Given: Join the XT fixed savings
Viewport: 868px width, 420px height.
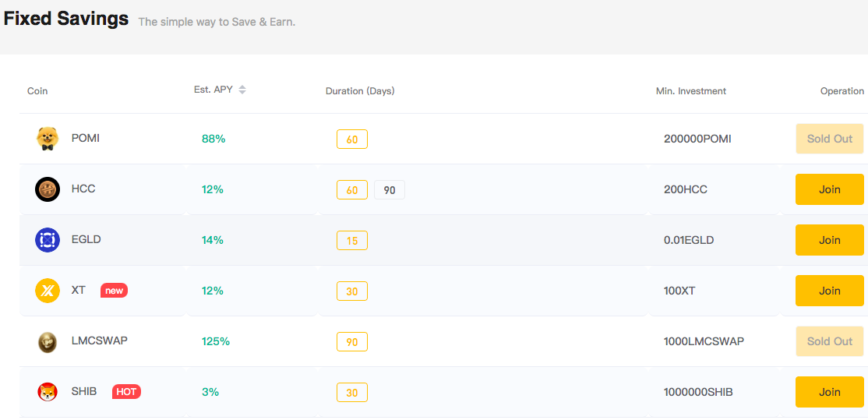Looking at the screenshot, I should coord(830,291).
